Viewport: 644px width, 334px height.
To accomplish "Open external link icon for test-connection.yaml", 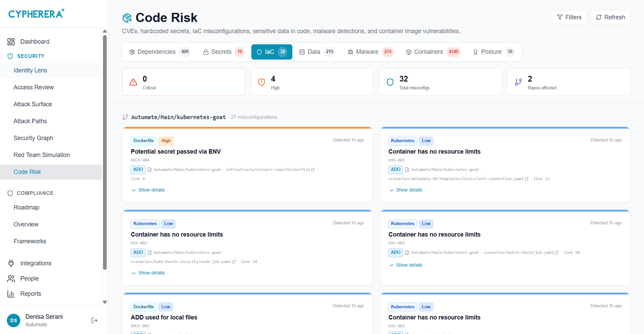I will click(x=526, y=179).
